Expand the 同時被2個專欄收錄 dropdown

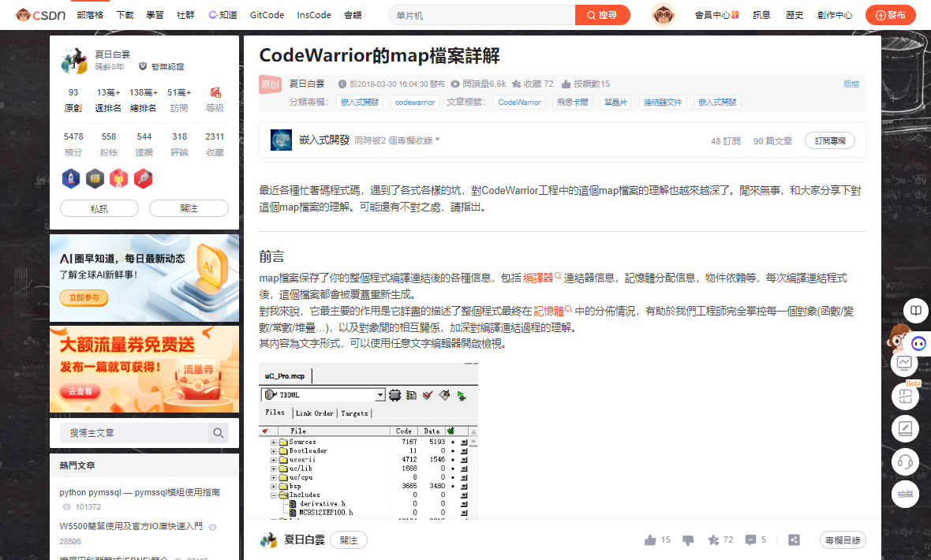pos(397,140)
